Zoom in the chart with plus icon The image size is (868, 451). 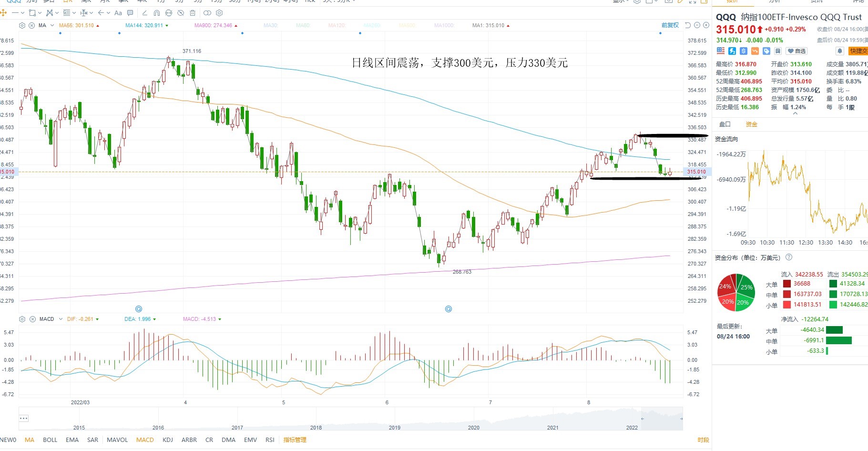point(706,25)
